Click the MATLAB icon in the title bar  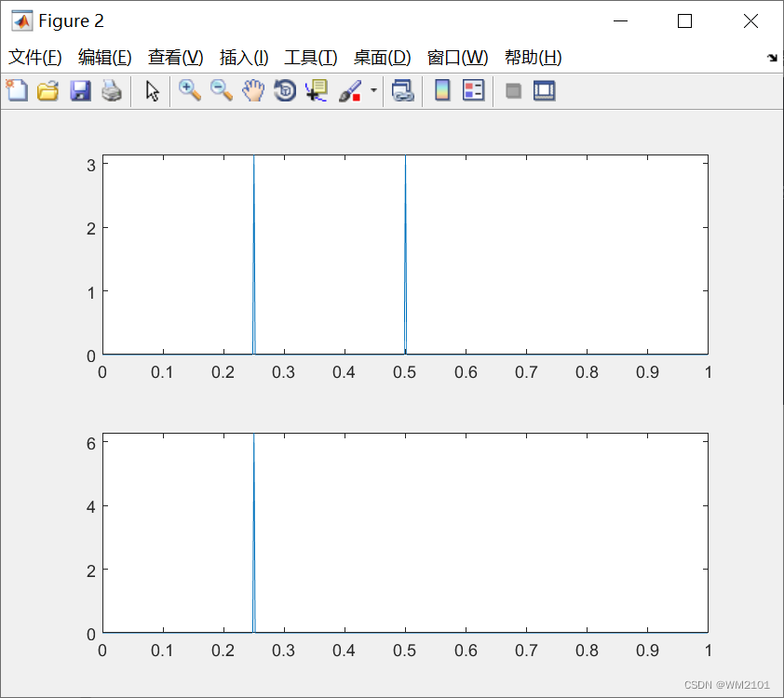coord(21,21)
